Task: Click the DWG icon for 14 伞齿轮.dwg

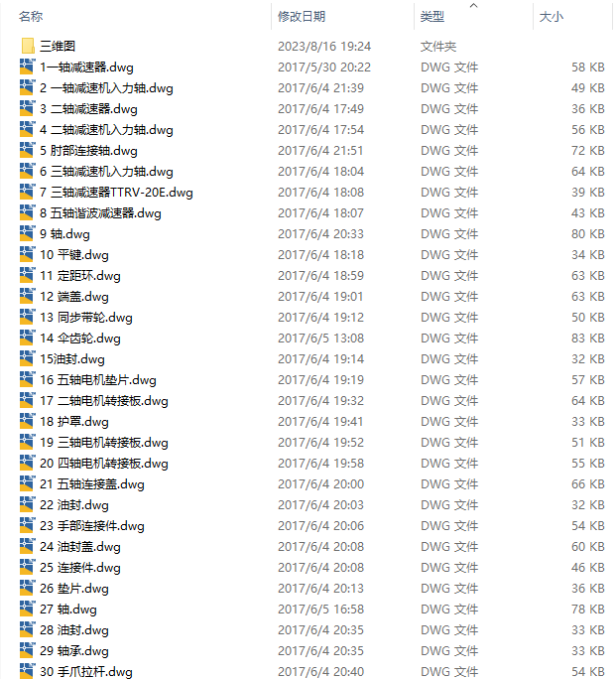Action: click(x=27, y=338)
